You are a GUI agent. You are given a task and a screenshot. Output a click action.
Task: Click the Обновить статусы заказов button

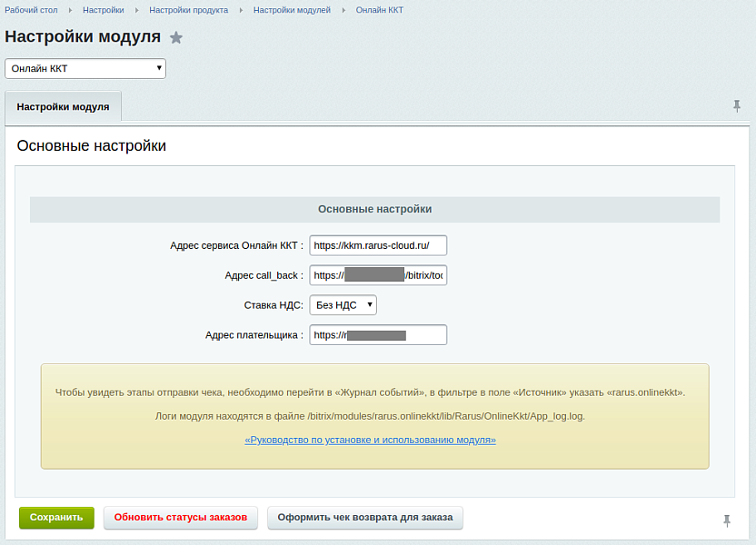[181, 518]
